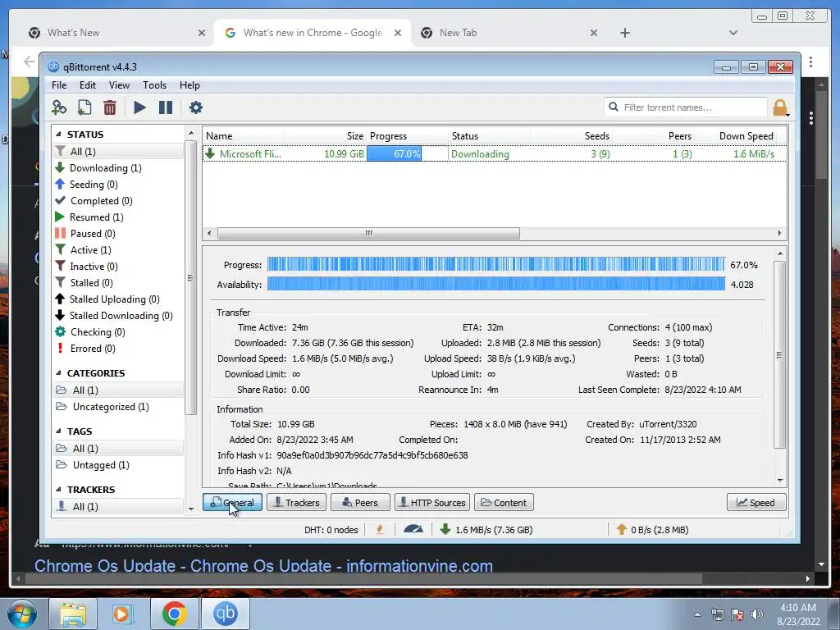Open Chrome Os Update informationvine.com link in Chrome

point(263,566)
